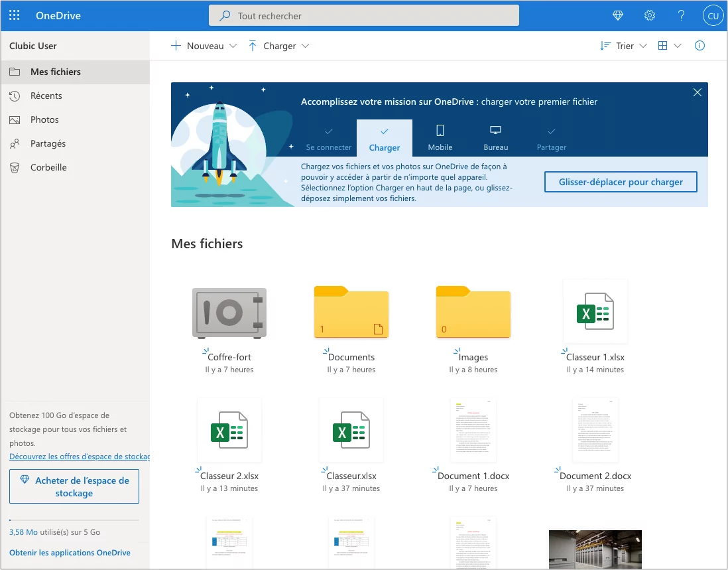The image size is (728, 570).
Task: Open the Trier sort dropdown
Action: tap(623, 46)
